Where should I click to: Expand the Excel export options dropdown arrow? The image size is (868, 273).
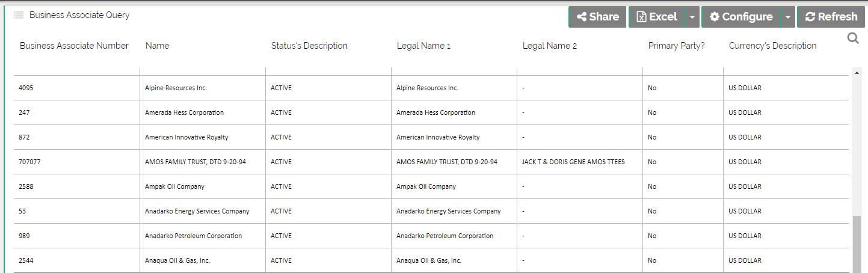tap(692, 17)
